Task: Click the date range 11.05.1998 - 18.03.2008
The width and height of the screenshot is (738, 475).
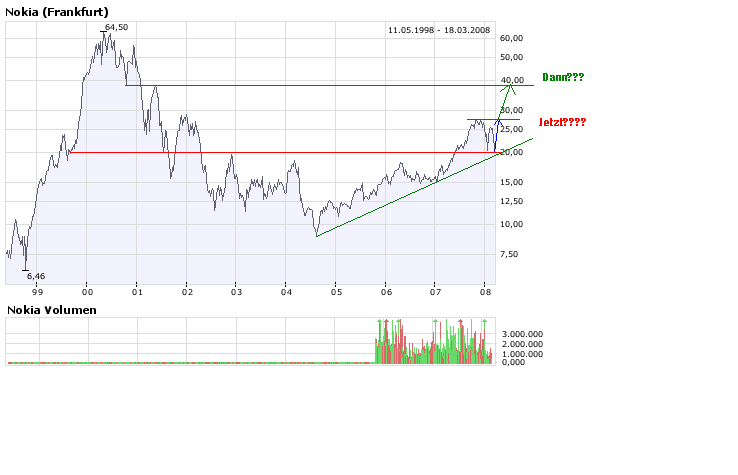Action: click(439, 30)
